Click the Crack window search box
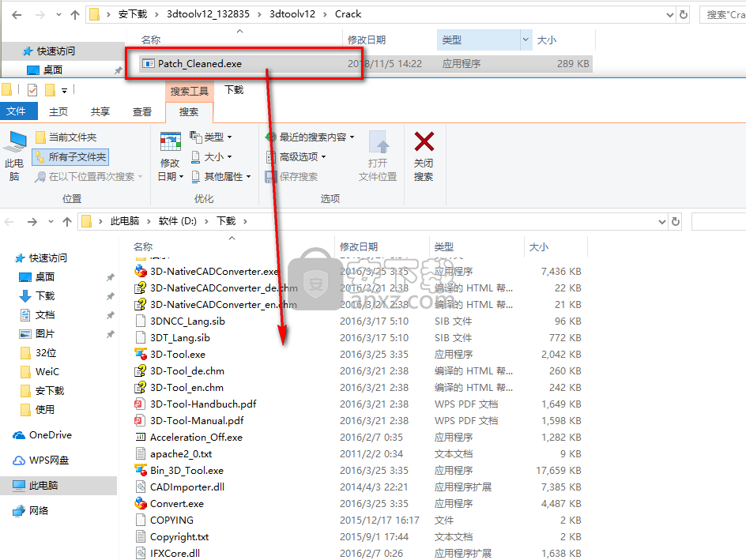The height and width of the screenshot is (560, 746). coord(723,15)
